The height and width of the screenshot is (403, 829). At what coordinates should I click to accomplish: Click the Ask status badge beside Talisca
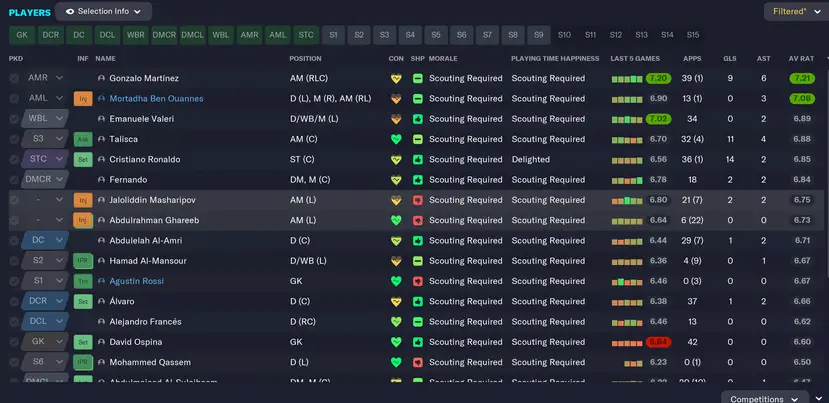(x=83, y=139)
